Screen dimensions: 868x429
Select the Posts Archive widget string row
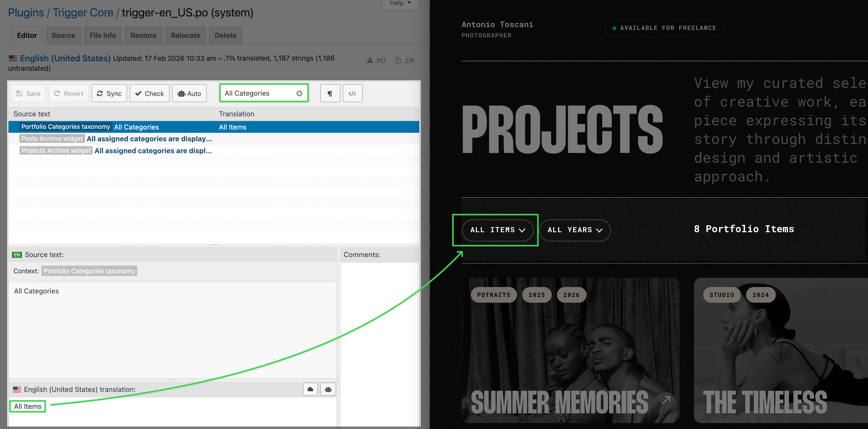214,139
